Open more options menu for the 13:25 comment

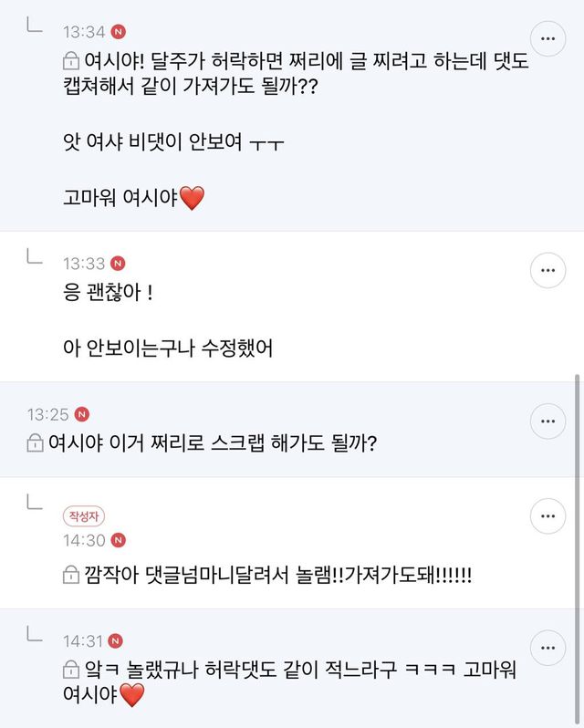(547, 421)
